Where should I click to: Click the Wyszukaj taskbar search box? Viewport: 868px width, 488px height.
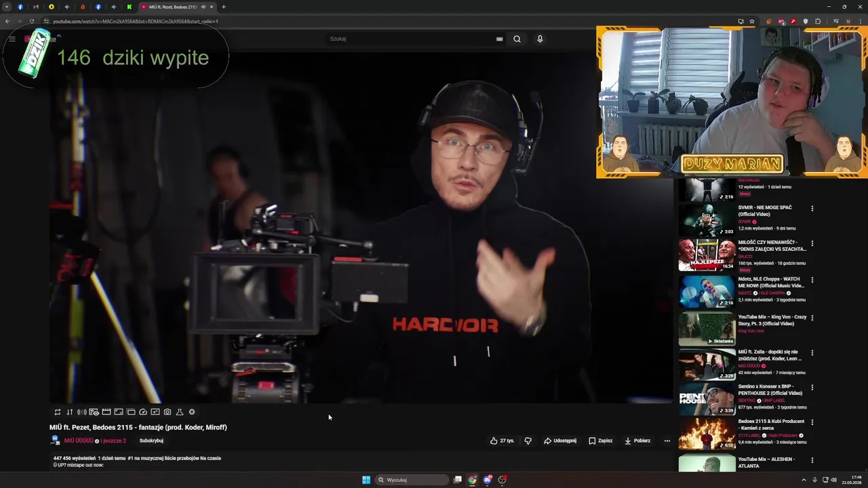pyautogui.click(x=412, y=480)
